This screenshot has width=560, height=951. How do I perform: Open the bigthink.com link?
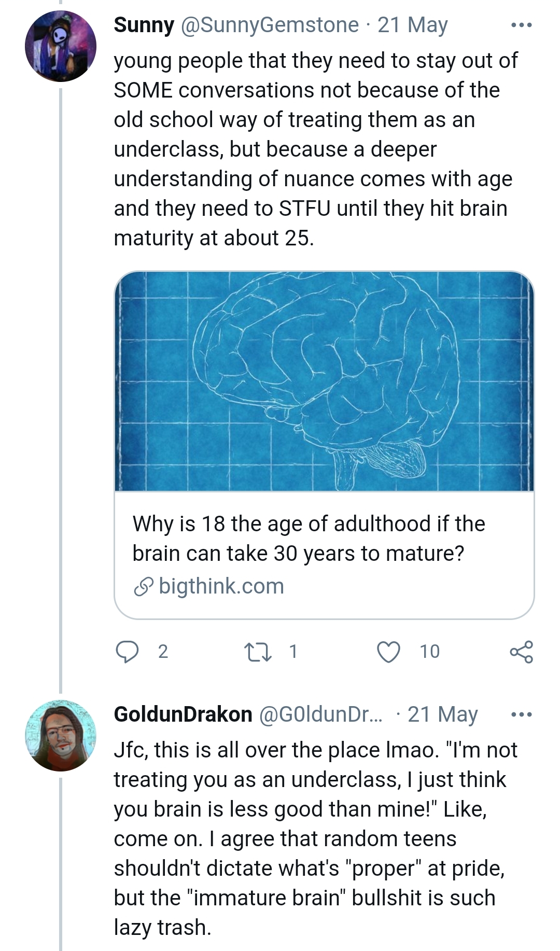pyautogui.click(x=221, y=586)
